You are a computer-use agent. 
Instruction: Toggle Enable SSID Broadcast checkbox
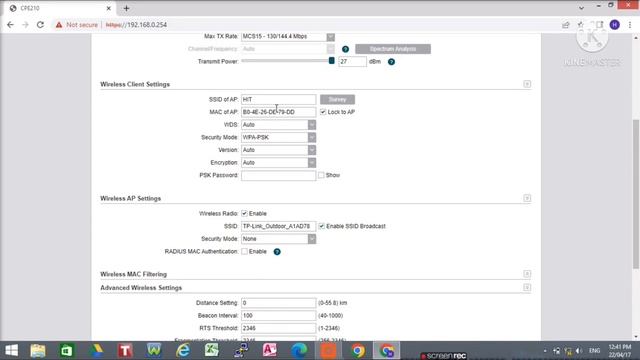coord(322,226)
